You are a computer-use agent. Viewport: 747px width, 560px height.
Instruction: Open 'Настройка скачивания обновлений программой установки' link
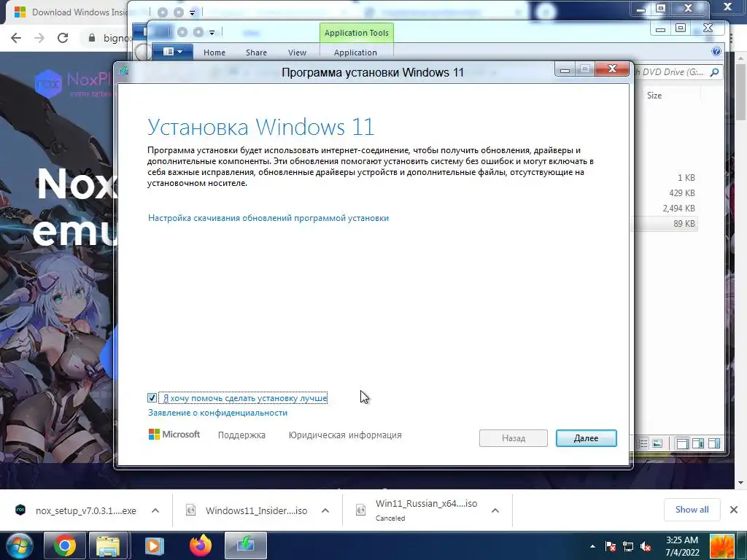click(268, 218)
